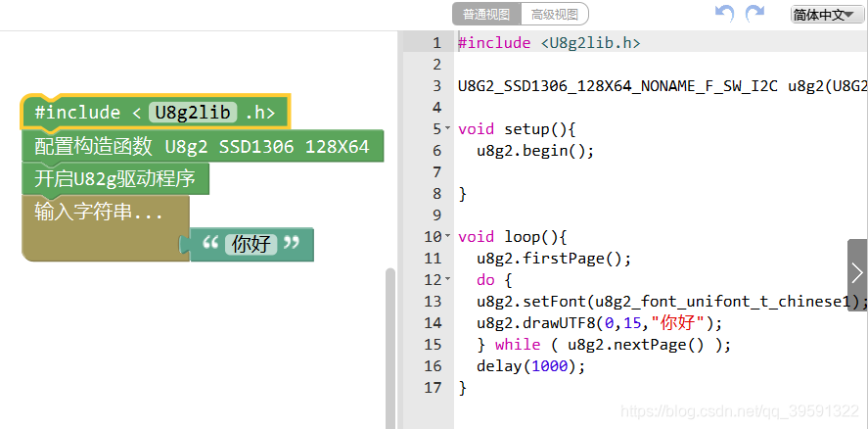
Task: Open the 简体中文 language dropdown
Action: tap(827, 15)
